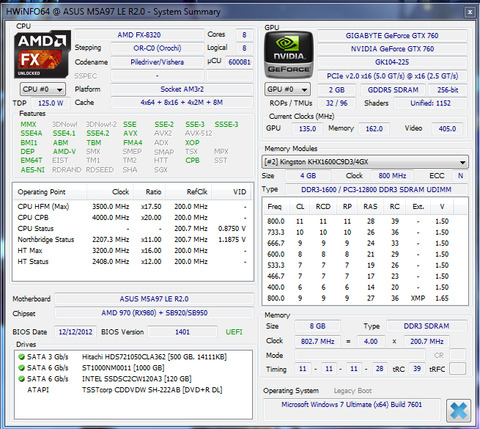This screenshot has width=480, height=429.
Task: Select the Hitachi HDS721050CLA362 drive entry
Action: point(133,357)
